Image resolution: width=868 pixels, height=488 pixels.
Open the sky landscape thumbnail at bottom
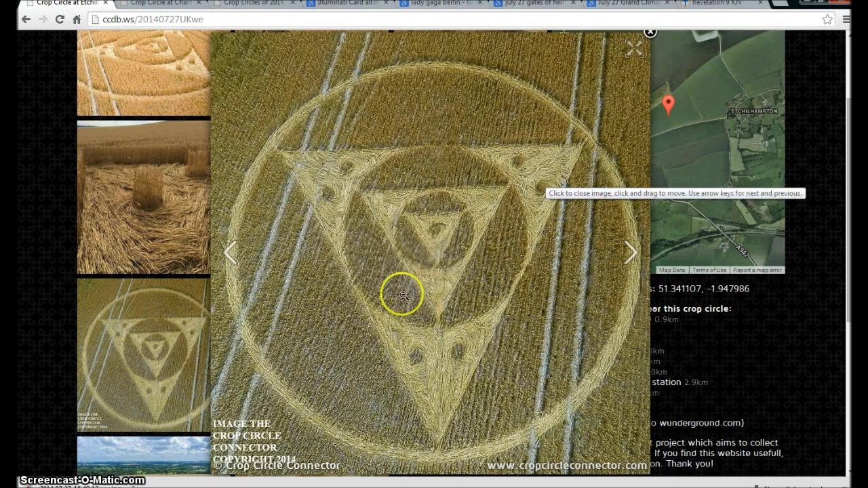point(144,455)
